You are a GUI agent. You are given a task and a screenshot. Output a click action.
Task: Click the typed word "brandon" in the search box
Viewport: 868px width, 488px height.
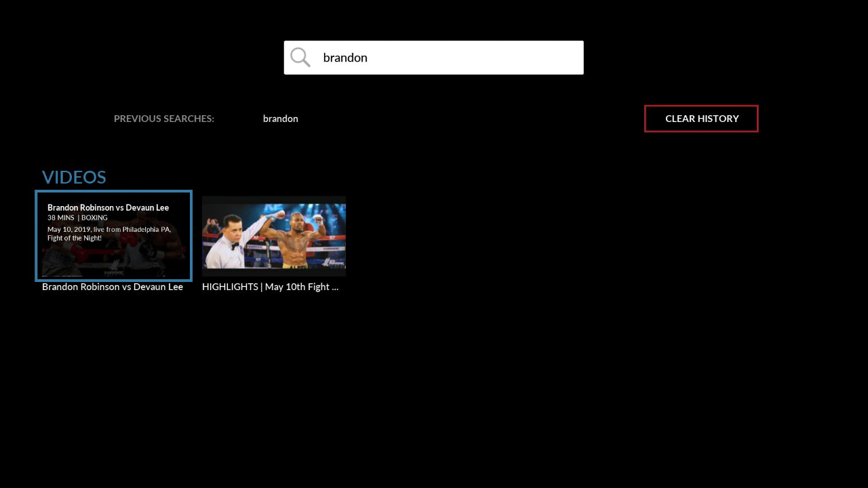click(x=345, y=58)
